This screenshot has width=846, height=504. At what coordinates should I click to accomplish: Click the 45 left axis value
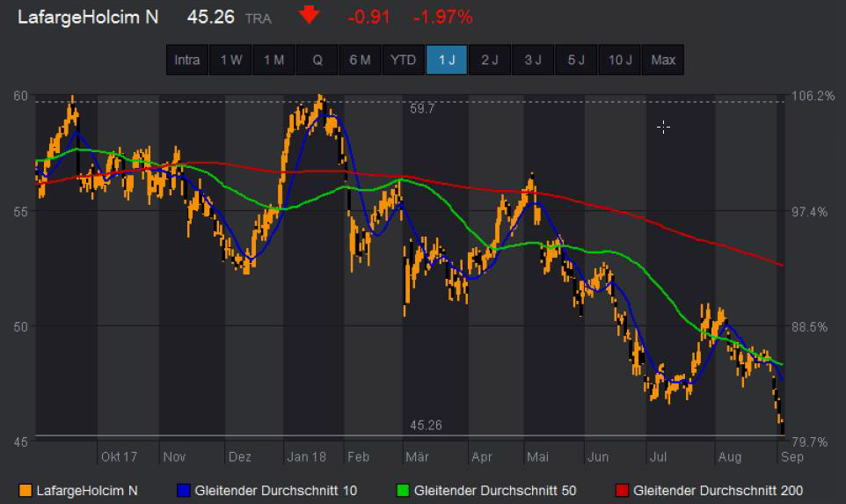(20, 442)
